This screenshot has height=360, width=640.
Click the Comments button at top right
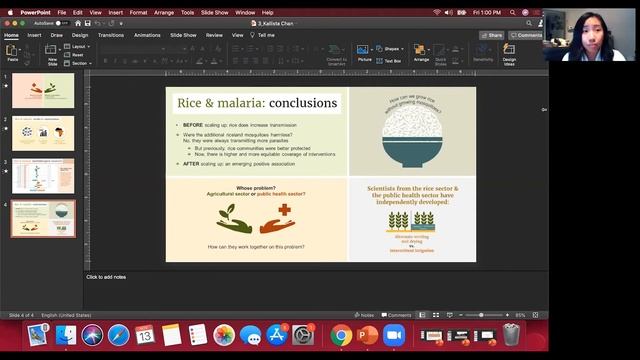526,36
